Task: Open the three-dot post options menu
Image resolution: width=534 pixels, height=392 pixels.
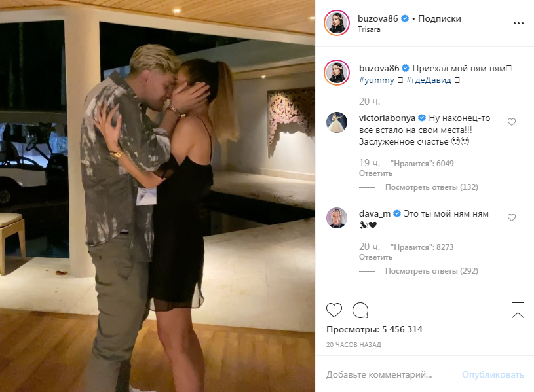Action: coord(518,24)
